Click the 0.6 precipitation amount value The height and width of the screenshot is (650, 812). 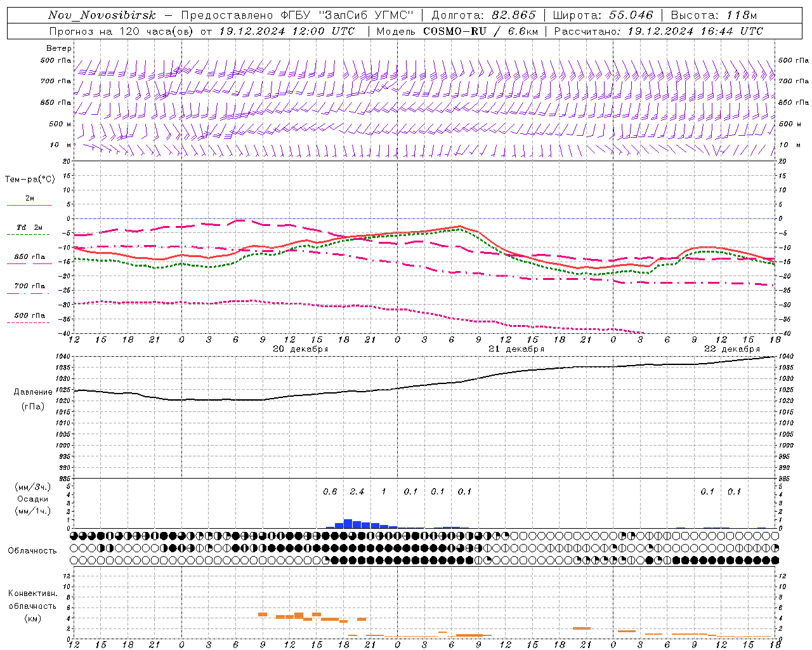tap(330, 491)
